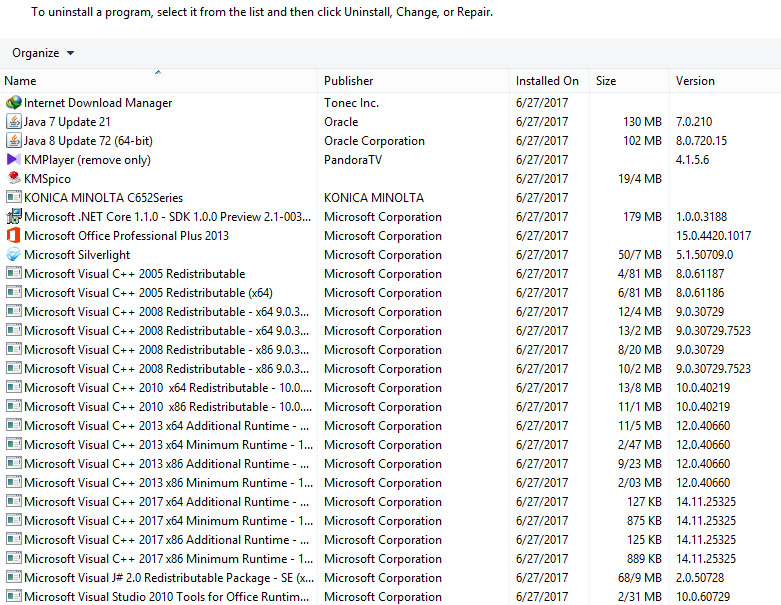Sort programs by Version column
The image size is (781, 605).
click(x=725, y=81)
